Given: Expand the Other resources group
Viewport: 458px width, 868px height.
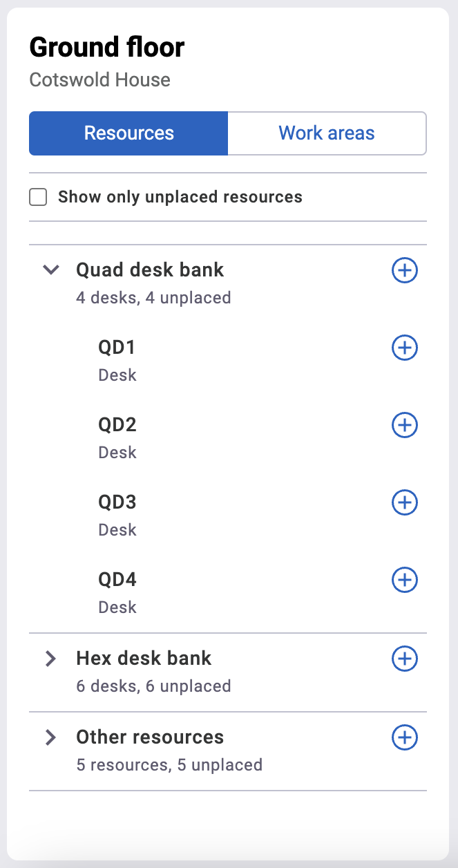Looking at the screenshot, I should click(x=50, y=737).
